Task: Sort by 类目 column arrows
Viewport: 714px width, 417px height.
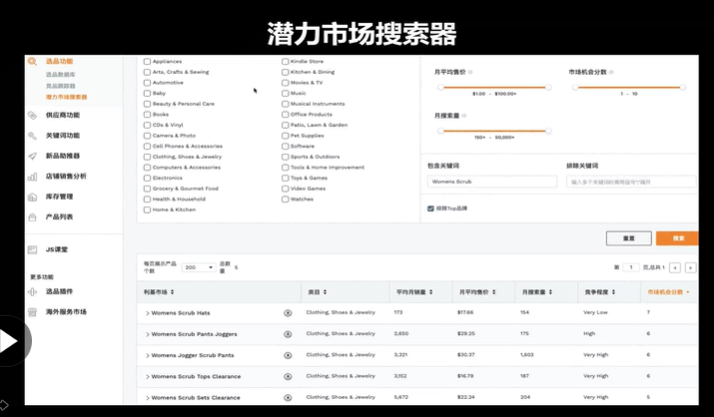Action: (x=325, y=292)
